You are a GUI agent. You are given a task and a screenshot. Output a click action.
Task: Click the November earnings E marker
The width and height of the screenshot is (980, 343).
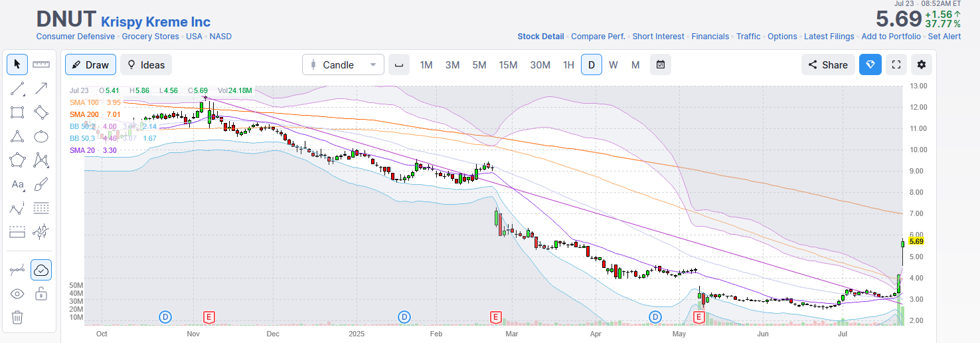coord(209,317)
